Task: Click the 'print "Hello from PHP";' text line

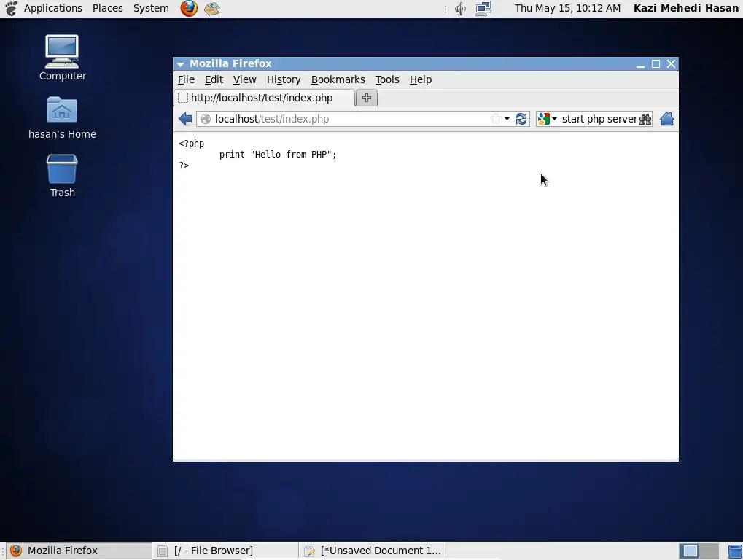Action: 278,155
